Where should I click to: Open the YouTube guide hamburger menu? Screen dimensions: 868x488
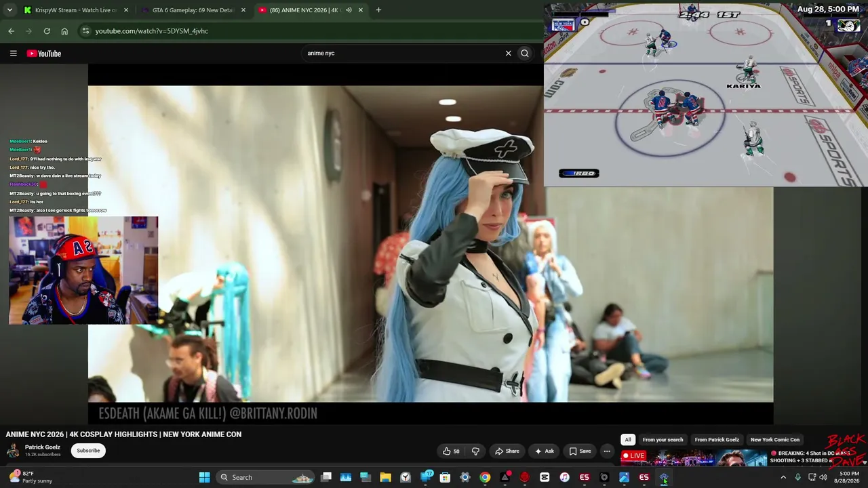(x=13, y=54)
